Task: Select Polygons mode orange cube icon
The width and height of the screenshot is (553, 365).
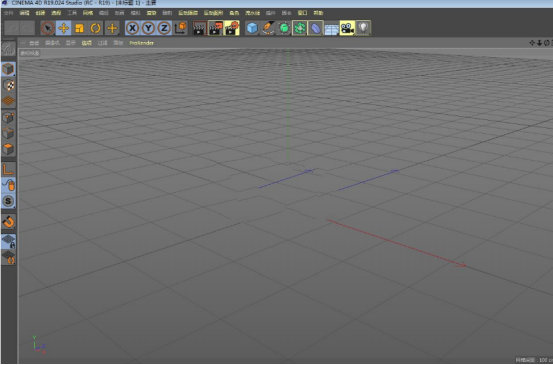Action: pyautogui.click(x=8, y=149)
